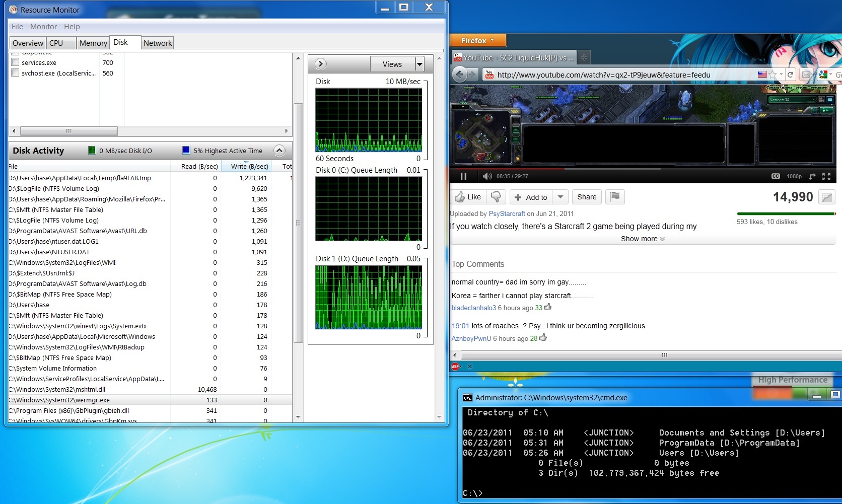Viewport: 842px width, 504px height.
Task: Click down arrow of graphs pane scrollbar
Action: coord(439,417)
